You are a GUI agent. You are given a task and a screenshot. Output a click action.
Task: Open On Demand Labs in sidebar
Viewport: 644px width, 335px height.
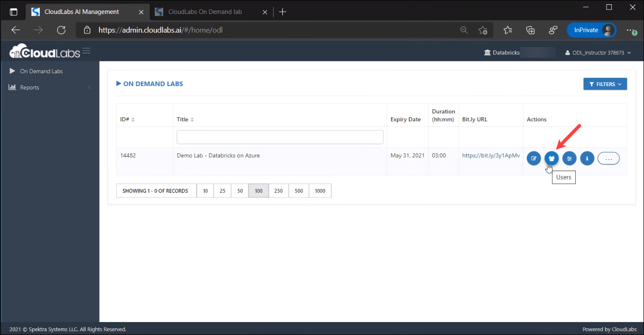(41, 71)
